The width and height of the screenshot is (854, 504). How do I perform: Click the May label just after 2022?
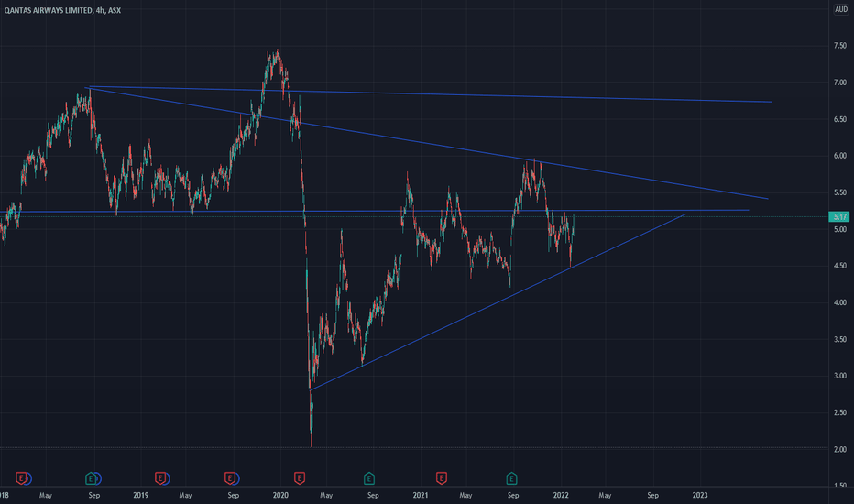(605, 495)
